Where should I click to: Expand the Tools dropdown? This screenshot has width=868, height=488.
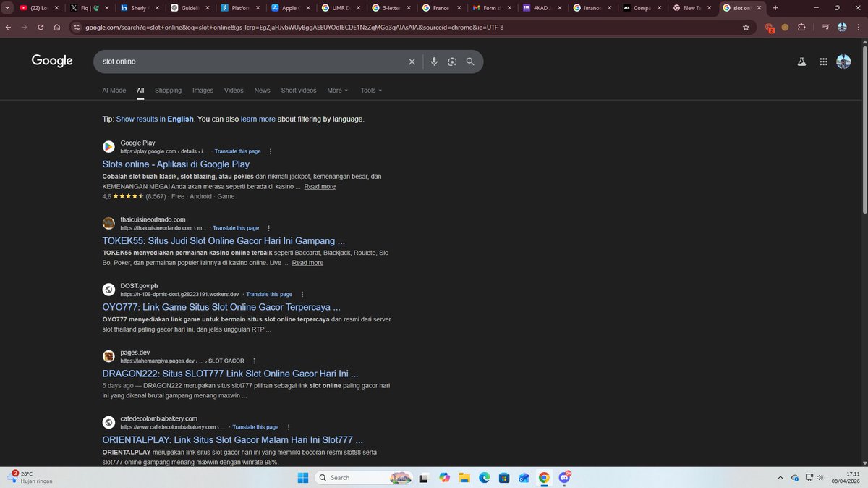click(x=371, y=91)
